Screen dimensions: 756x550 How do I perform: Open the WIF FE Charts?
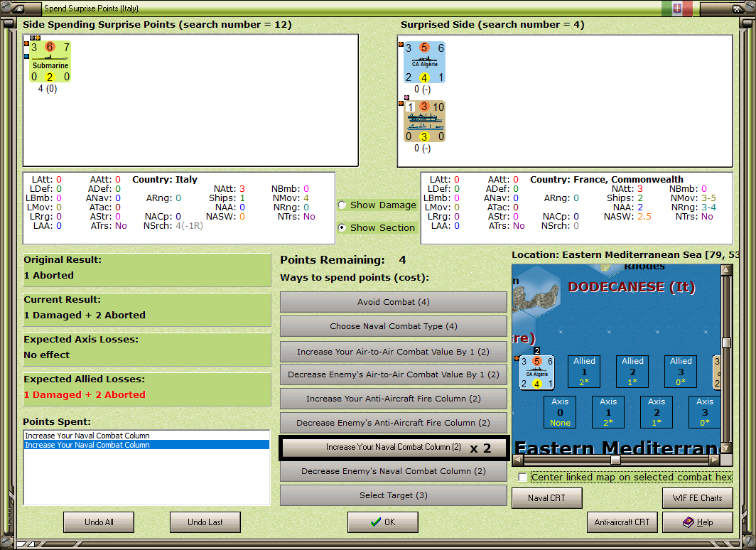[x=698, y=498]
